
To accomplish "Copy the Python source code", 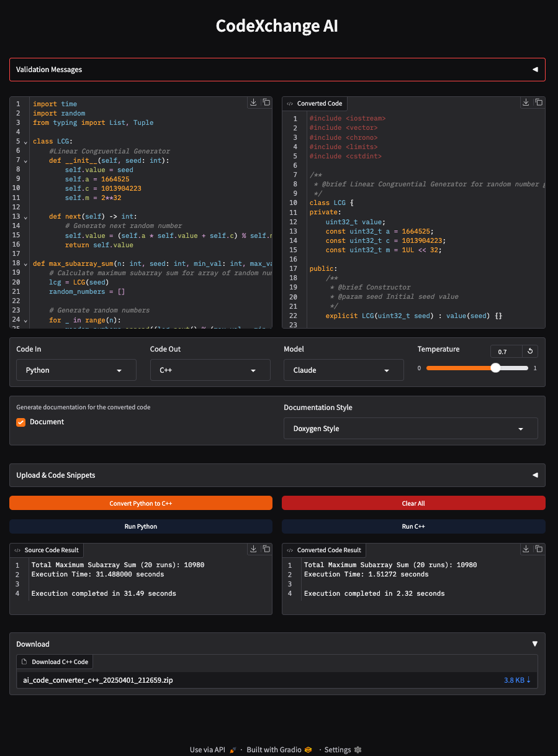I will pos(266,102).
